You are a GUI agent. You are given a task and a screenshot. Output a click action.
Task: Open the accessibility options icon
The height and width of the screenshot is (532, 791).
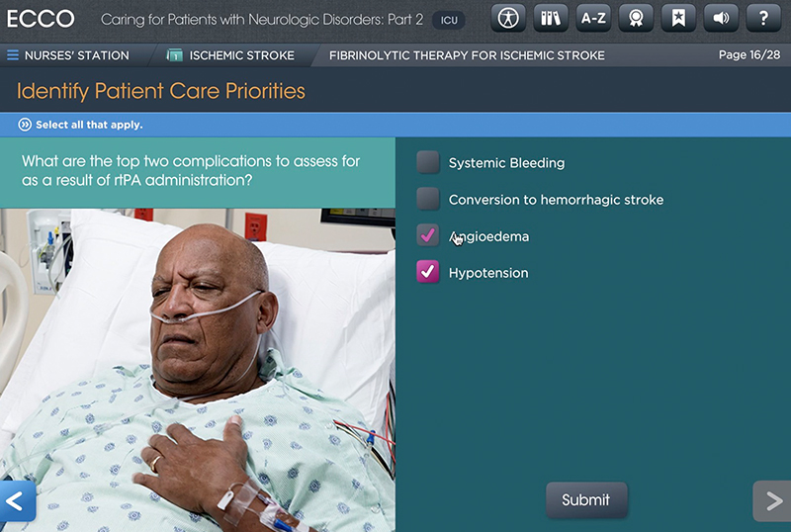[508, 18]
